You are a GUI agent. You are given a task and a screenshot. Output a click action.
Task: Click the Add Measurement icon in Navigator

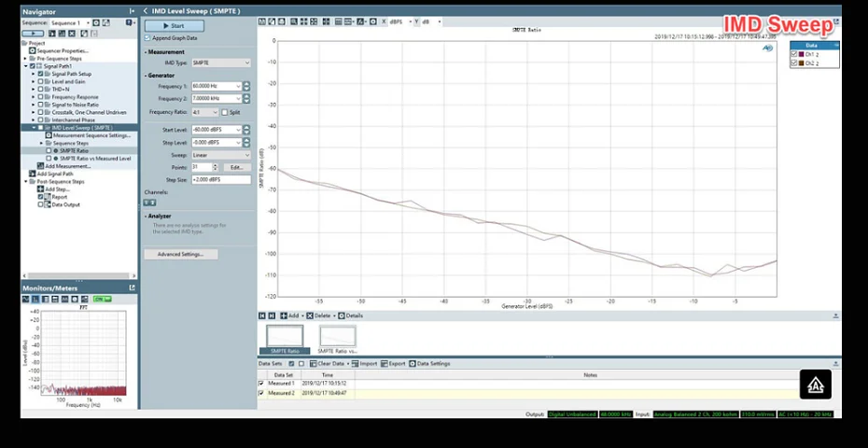pos(40,166)
